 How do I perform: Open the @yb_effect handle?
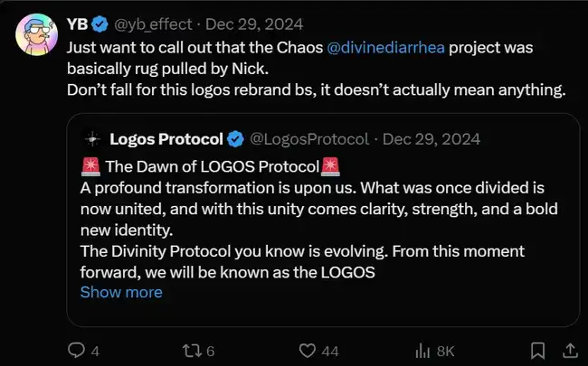point(148,23)
